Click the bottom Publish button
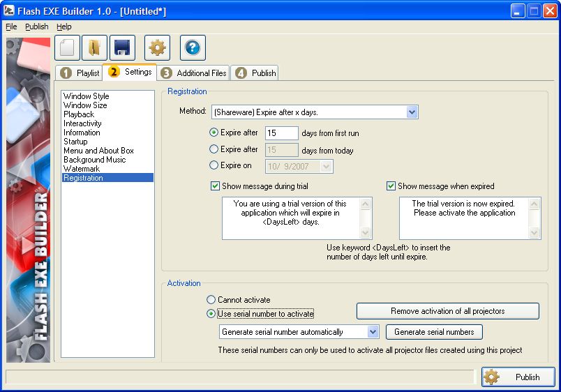The width and height of the screenshot is (561, 392). [x=518, y=377]
